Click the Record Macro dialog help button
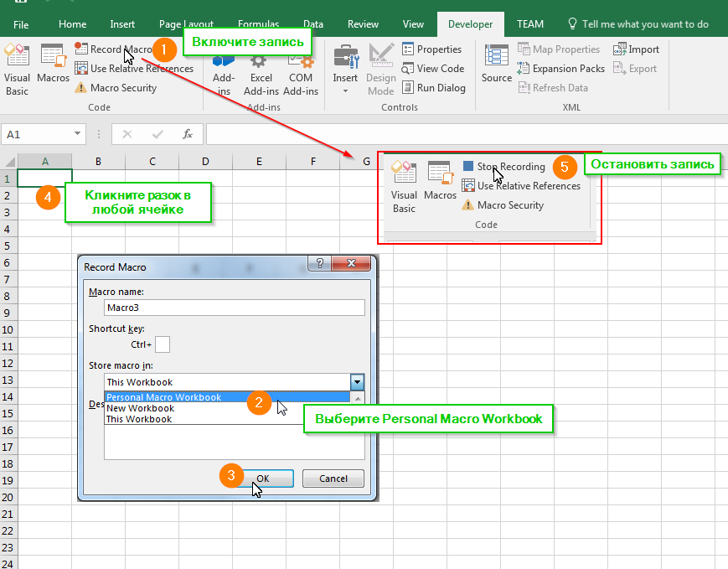Screen dimensions: 728x569 coord(320,263)
